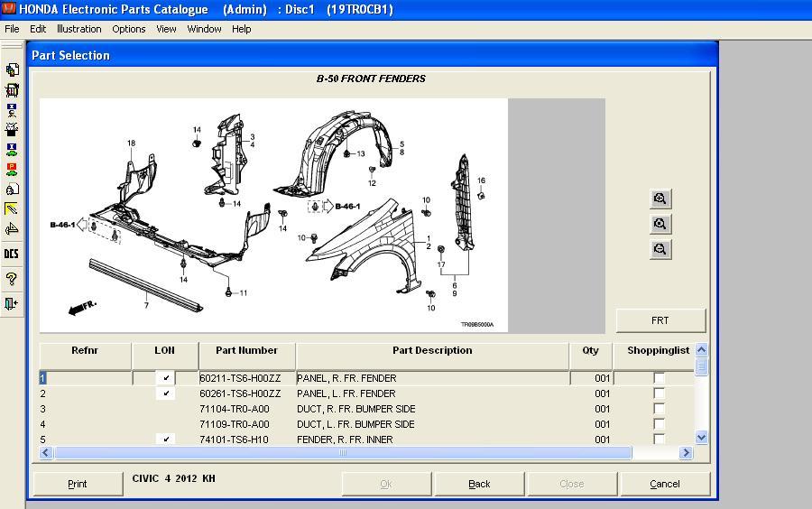The width and height of the screenshot is (812, 509).
Task: Click the stacked documents icon in left toolbar
Action: (12, 69)
